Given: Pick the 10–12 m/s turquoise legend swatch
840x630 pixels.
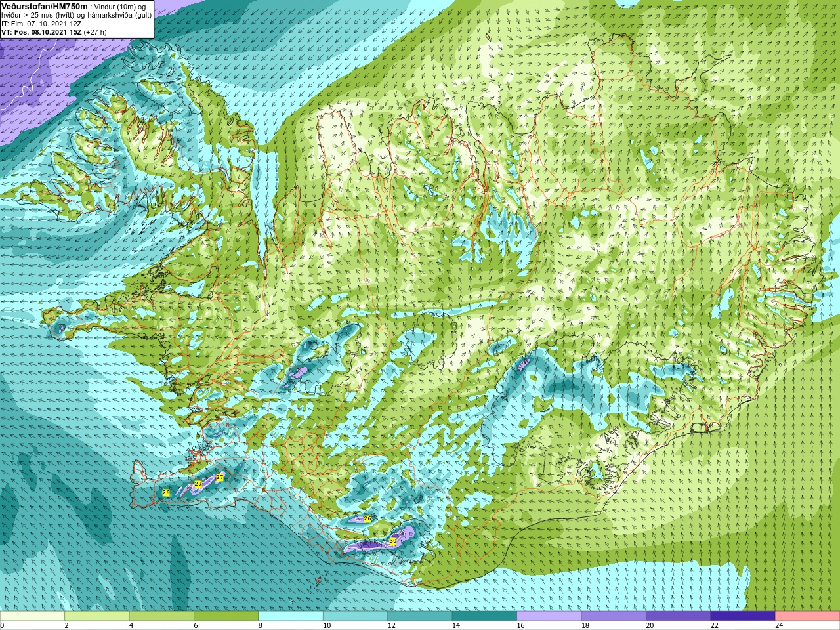Looking at the screenshot, I should click(x=355, y=616).
